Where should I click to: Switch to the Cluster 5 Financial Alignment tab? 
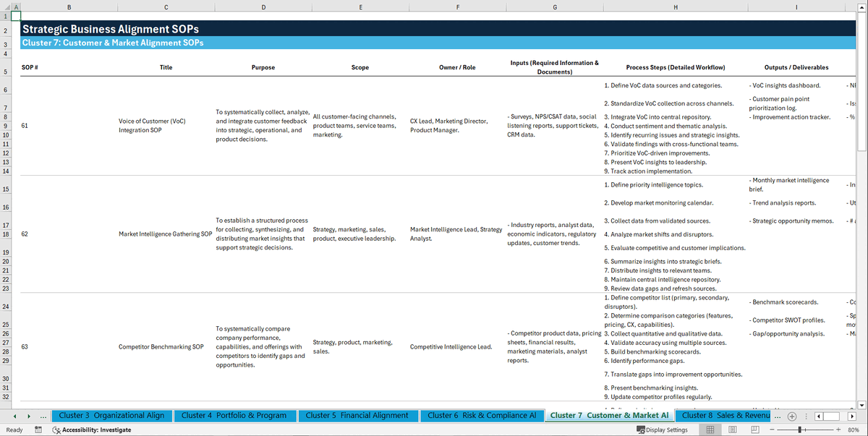pos(357,416)
